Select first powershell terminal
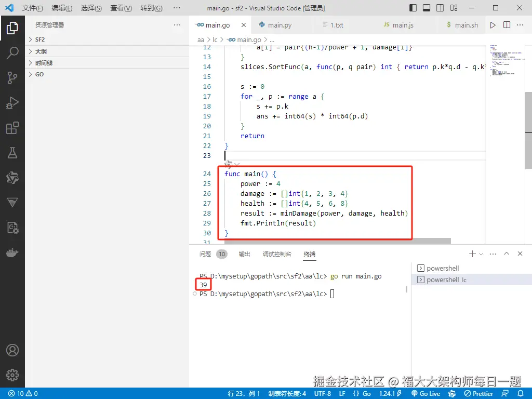This screenshot has height=399, width=532. pos(472,269)
